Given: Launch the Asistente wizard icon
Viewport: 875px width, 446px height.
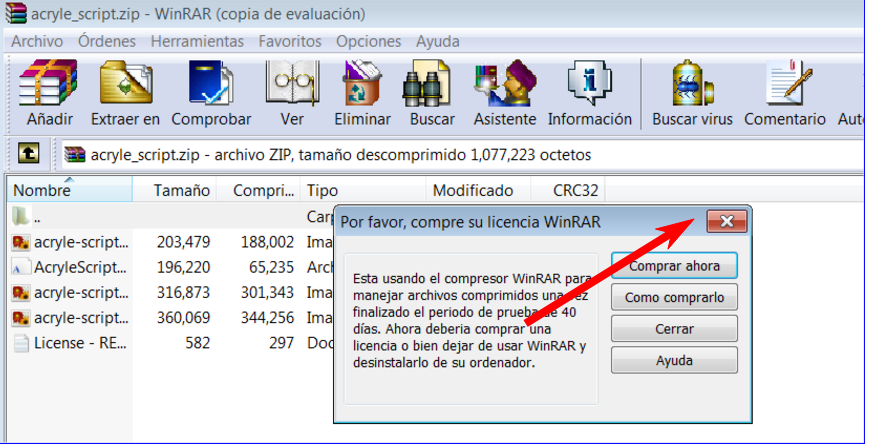Looking at the screenshot, I should tap(505, 83).
